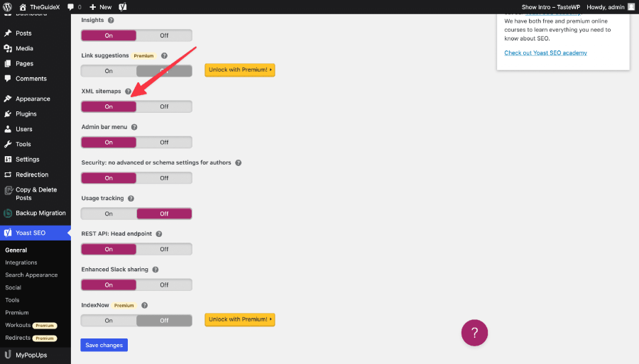Open the Redirects premium submenu
The image size is (639, 364).
point(31,338)
